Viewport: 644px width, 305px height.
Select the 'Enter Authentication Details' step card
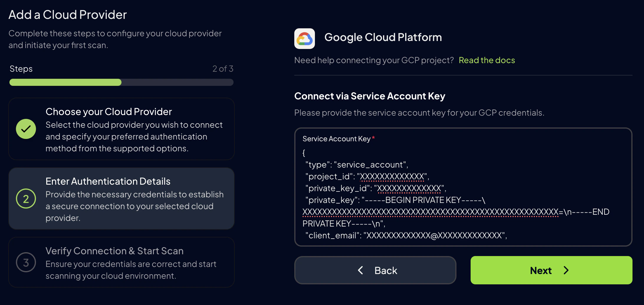tap(121, 199)
